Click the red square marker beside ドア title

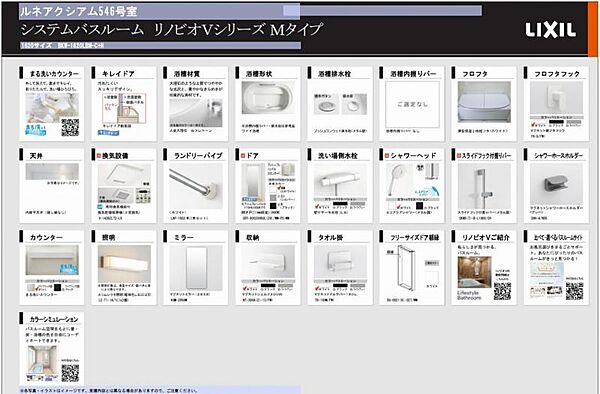tap(243, 156)
